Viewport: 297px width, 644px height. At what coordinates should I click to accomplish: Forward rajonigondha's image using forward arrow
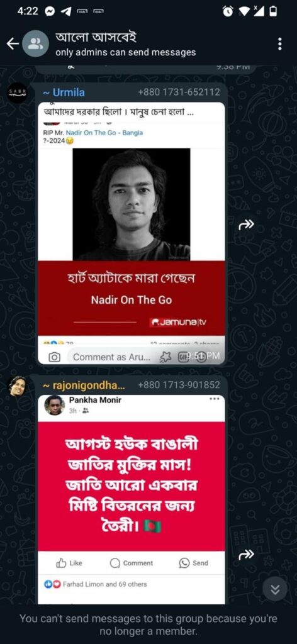[247, 555]
